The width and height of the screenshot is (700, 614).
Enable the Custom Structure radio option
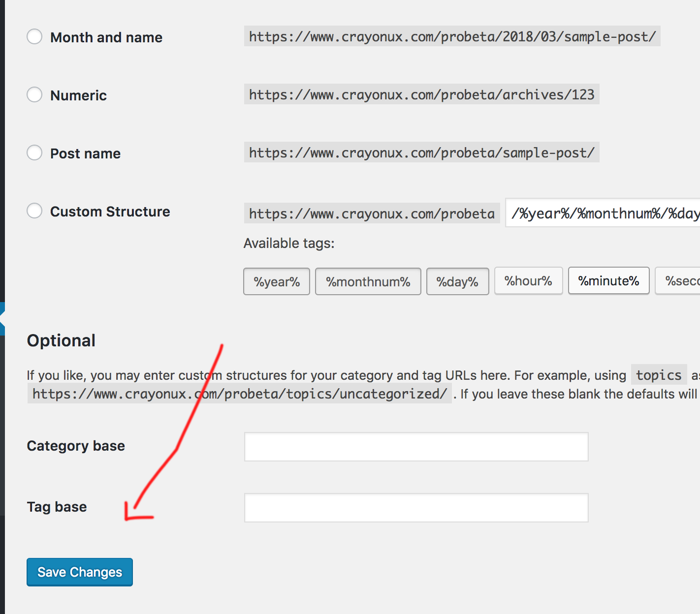[34, 211]
